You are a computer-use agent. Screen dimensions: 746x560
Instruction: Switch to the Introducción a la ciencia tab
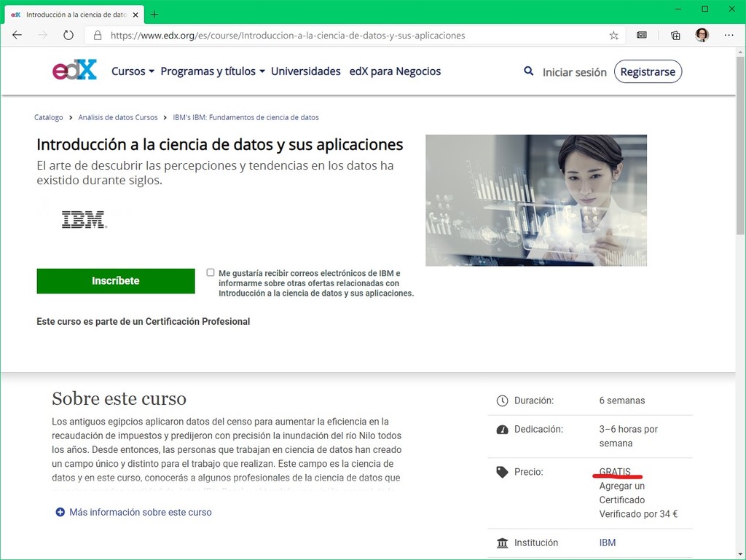click(x=73, y=13)
